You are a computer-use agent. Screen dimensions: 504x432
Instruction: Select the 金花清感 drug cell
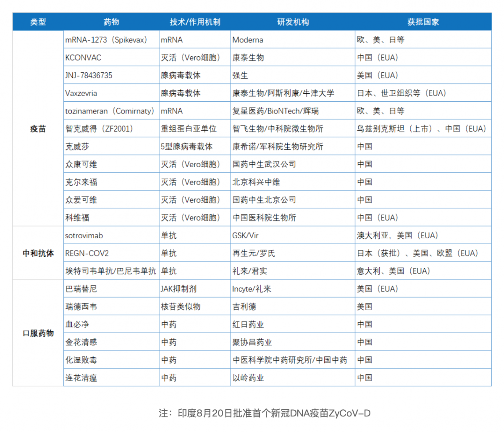click(x=111, y=342)
